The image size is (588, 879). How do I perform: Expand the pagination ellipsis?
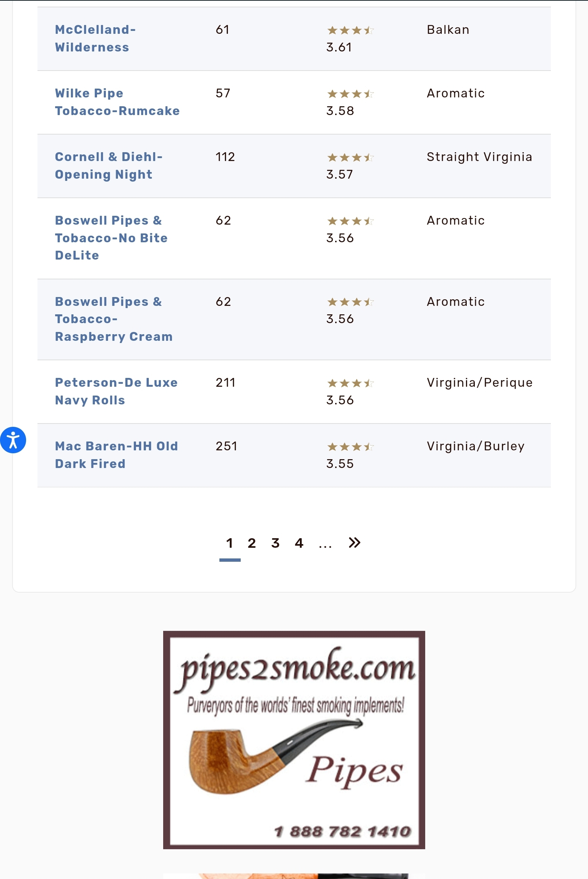coord(325,545)
